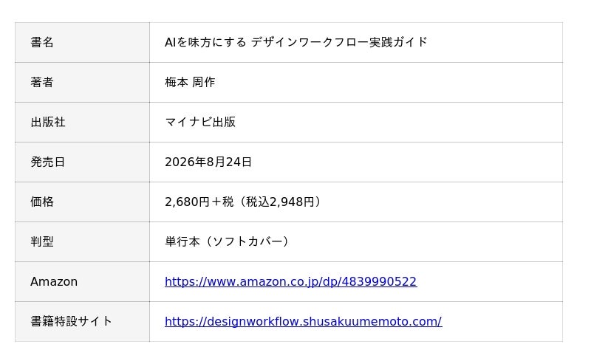The image size is (591, 364).
Task: Click the 書名 header cell
Action: [82, 42]
